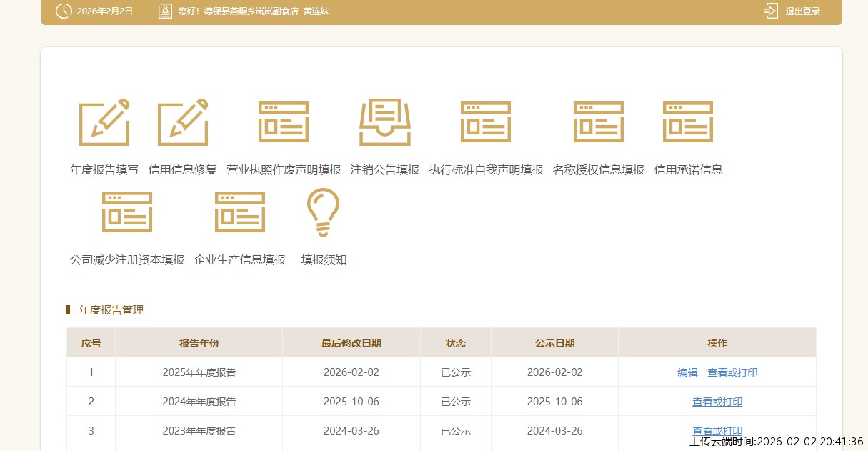This screenshot has height=451, width=868.
Task: Click the 填报须知 lightbulb icon
Action: (324, 212)
